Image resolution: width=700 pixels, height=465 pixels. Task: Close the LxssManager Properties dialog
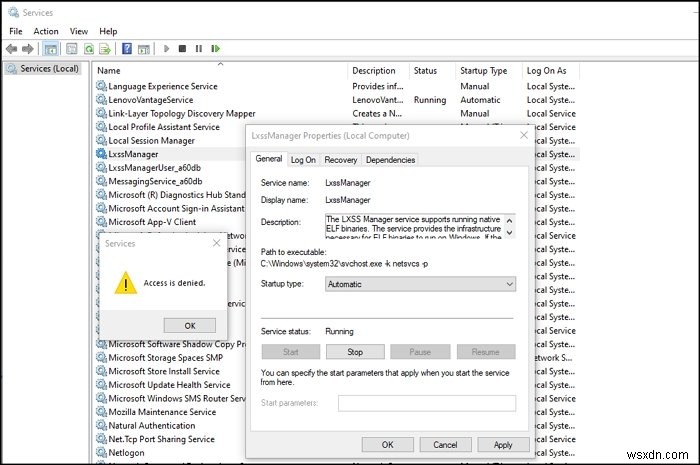[524, 135]
